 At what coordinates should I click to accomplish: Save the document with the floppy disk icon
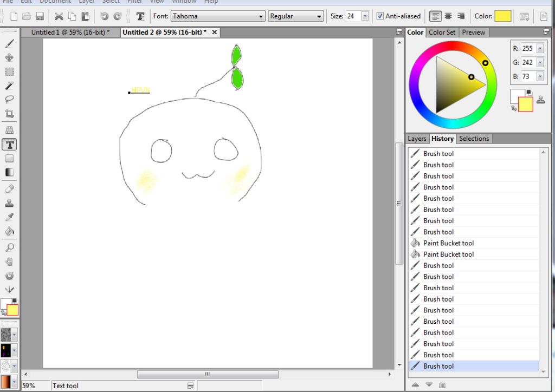tap(40, 16)
